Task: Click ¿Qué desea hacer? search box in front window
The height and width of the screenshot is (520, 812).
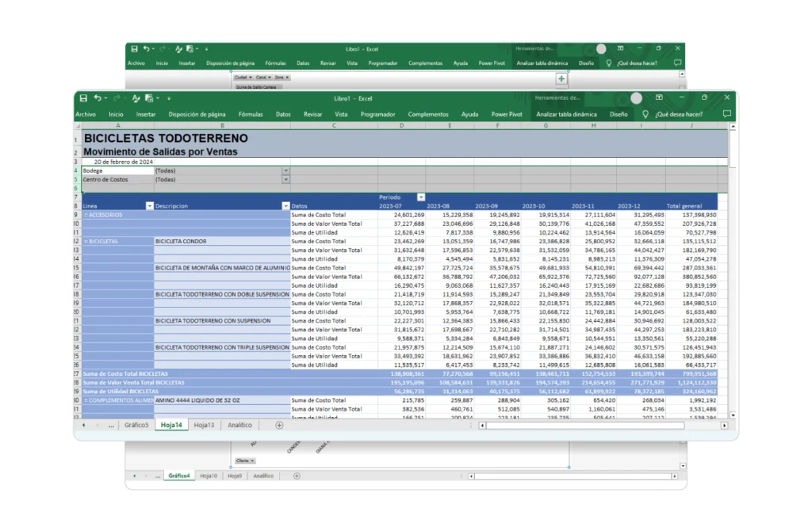Action: click(679, 114)
